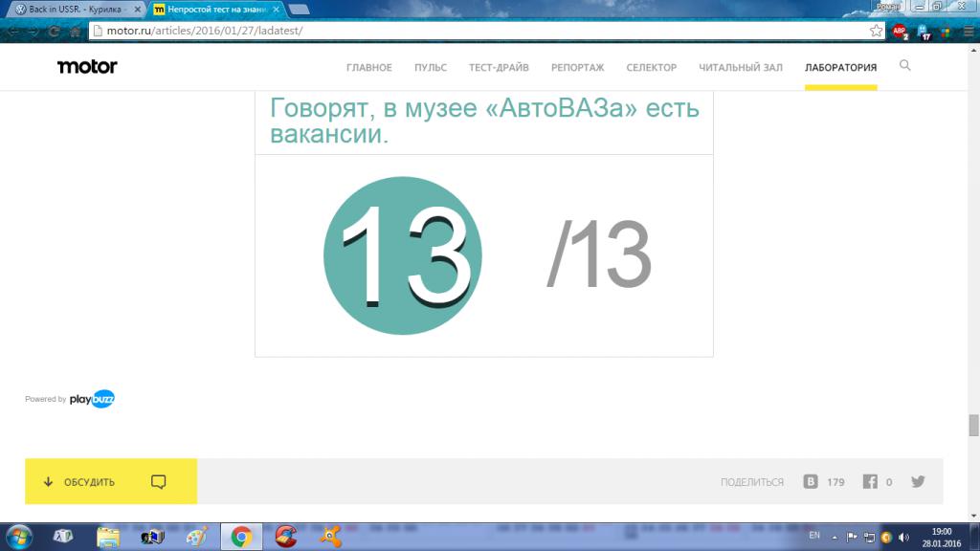The image size is (980, 551).
Task: Open the multicolored squares extension icon
Action: click(x=946, y=32)
